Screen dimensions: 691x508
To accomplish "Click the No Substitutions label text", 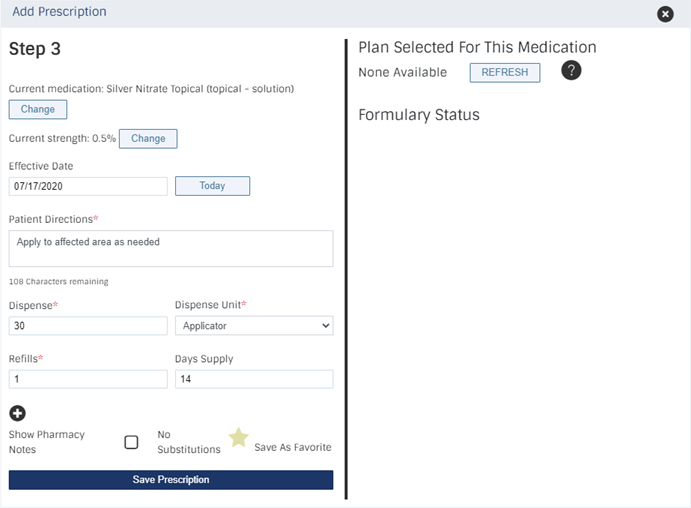I will pos(189,442).
